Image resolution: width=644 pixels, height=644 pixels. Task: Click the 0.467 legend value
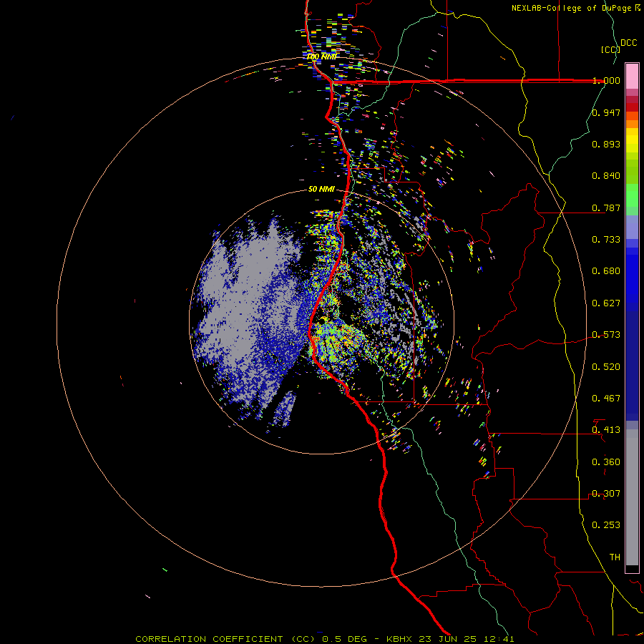coord(606,399)
